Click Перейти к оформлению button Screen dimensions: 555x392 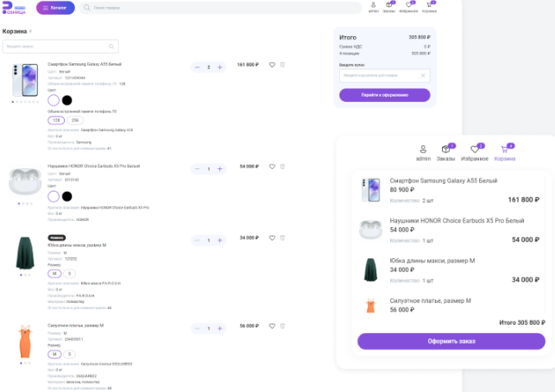[385, 95]
